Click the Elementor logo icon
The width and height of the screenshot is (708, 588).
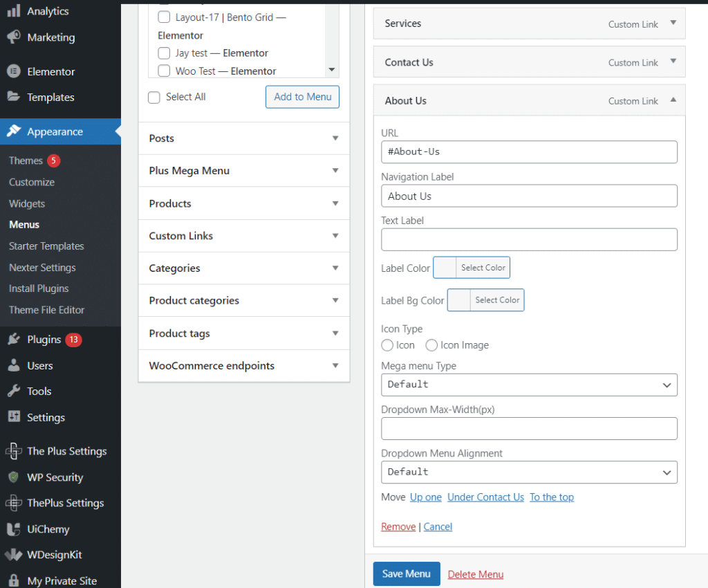click(x=14, y=71)
